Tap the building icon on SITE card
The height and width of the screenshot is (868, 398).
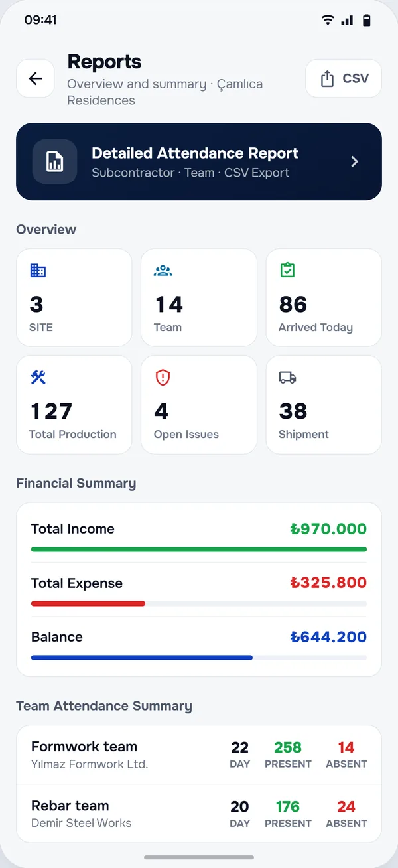coord(38,270)
